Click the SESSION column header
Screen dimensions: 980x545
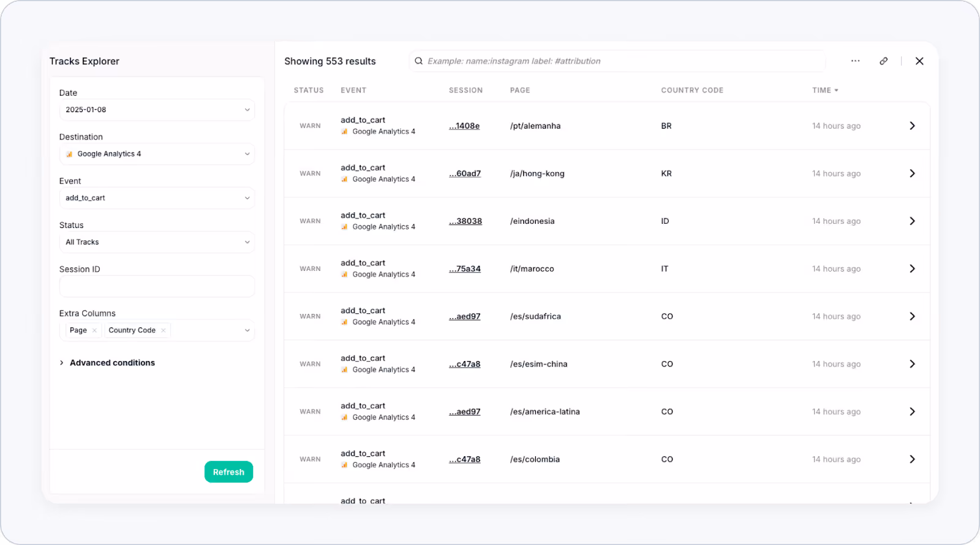(466, 90)
